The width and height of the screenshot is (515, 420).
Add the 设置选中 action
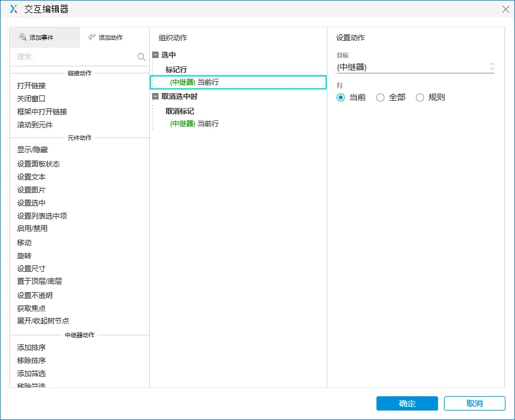pos(31,203)
